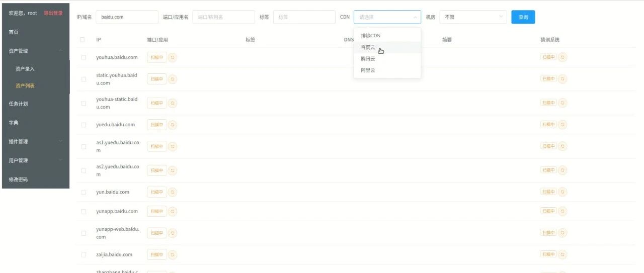The image size is (644, 273).
Task: Rescan guessed system for zaijia.baidu.com
Action: 562,254
